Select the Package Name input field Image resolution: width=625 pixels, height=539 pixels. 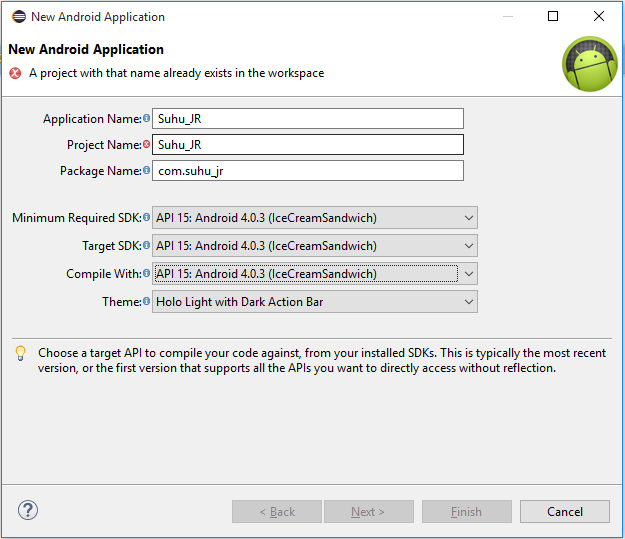[308, 171]
